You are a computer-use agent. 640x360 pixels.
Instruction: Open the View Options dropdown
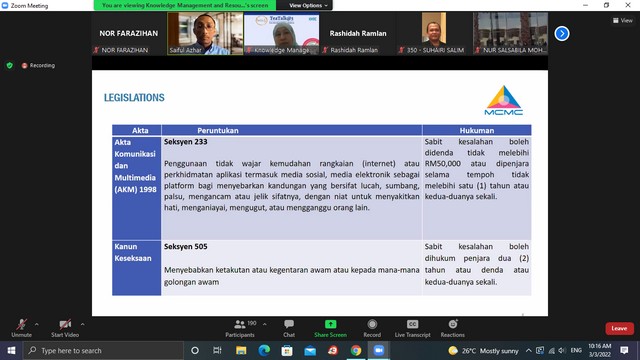[x=308, y=5]
